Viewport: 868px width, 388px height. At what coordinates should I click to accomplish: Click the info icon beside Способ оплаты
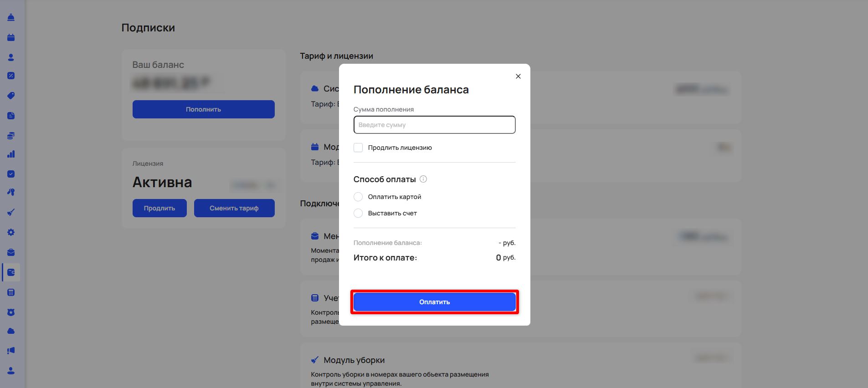pyautogui.click(x=423, y=179)
